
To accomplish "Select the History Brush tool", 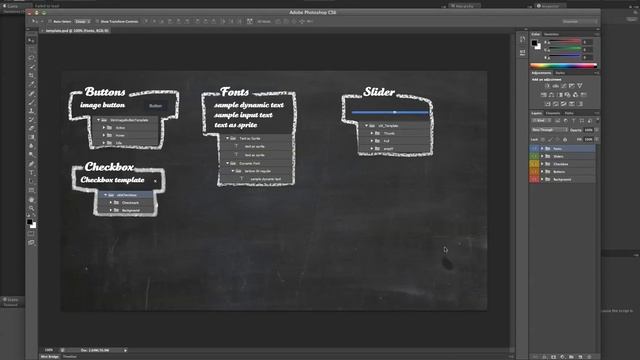I will 31,120.
